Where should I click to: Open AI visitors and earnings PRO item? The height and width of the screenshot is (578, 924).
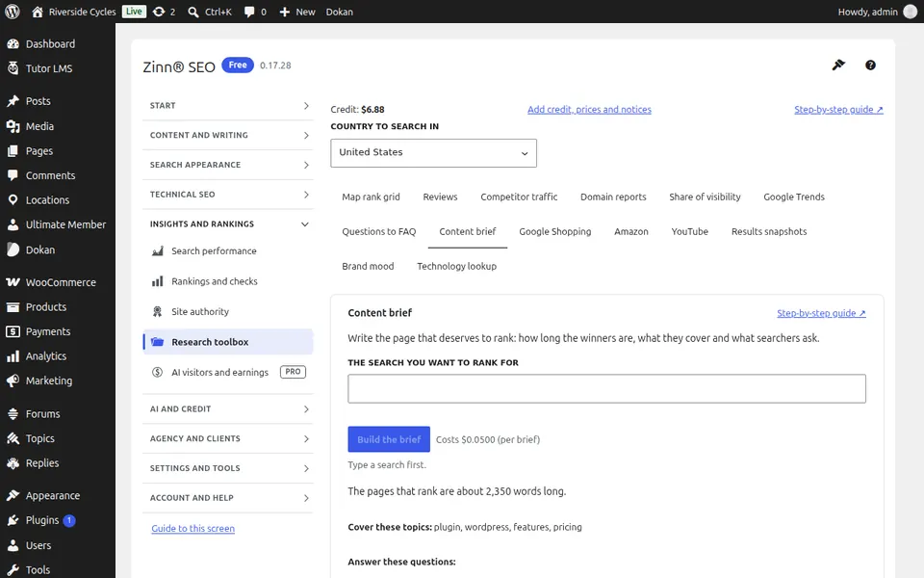pos(228,372)
